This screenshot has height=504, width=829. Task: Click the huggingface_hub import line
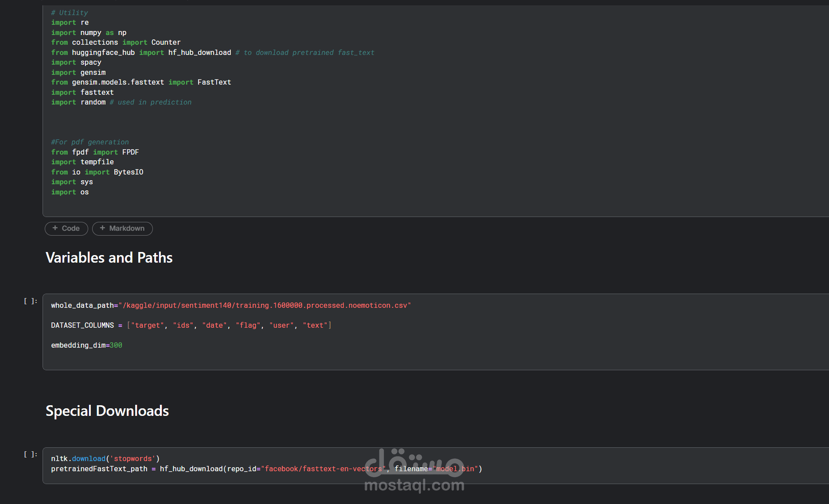click(213, 53)
